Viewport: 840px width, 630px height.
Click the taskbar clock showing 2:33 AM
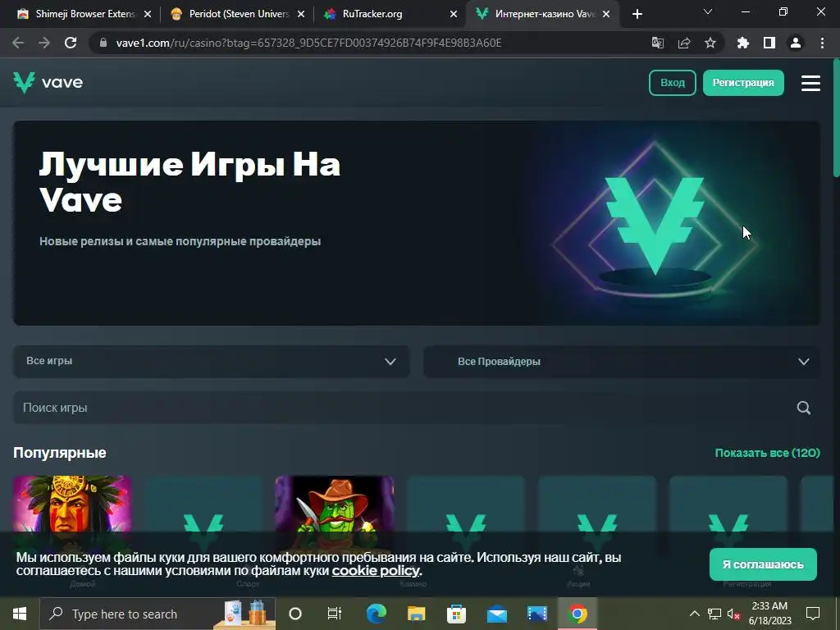pos(769,614)
